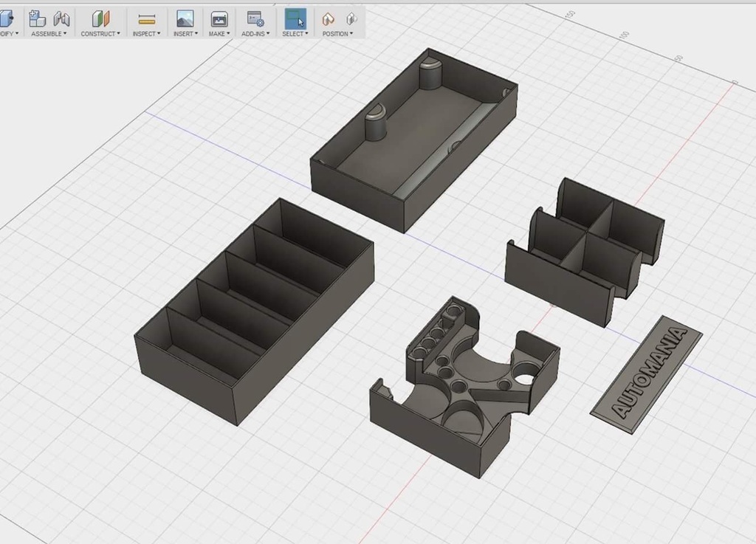
Task: Click the Revert Position icon
Action: click(x=351, y=18)
